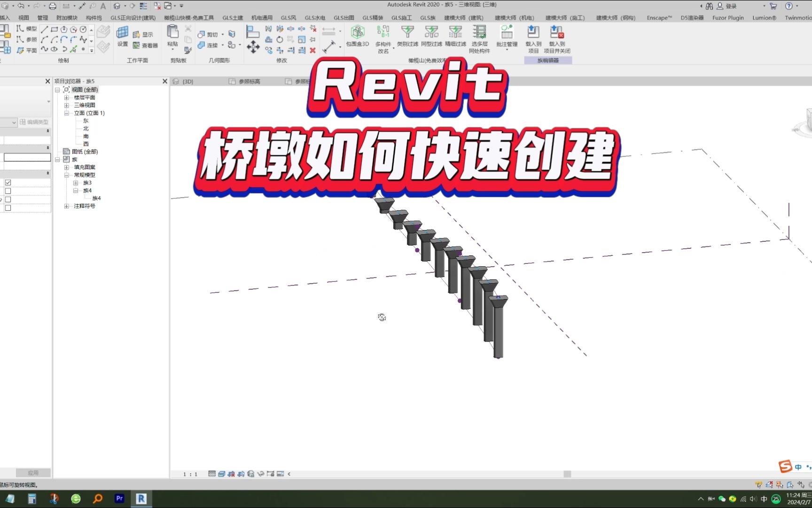Select the Rotate tool in Modify panel
The image size is (812, 508).
coord(280,40)
